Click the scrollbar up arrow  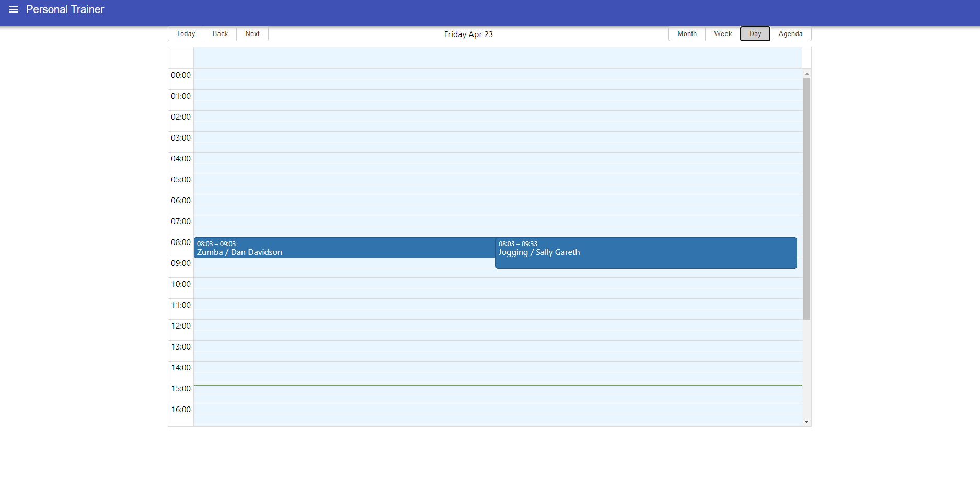coord(807,74)
